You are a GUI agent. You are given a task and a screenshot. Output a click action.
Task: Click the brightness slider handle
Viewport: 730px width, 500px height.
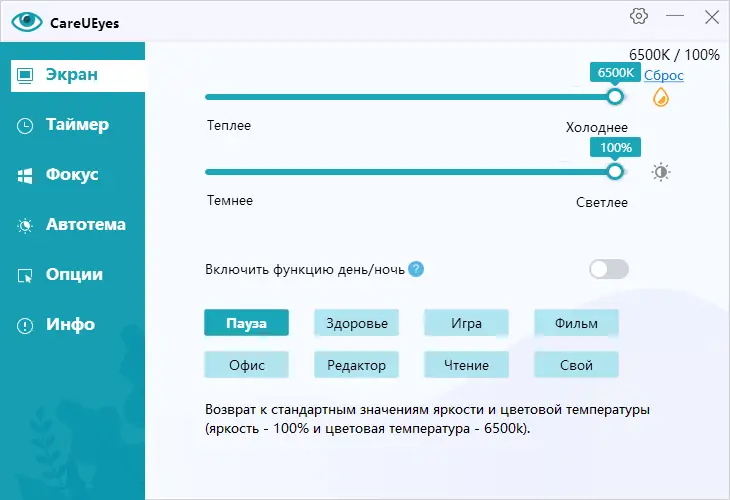point(615,172)
